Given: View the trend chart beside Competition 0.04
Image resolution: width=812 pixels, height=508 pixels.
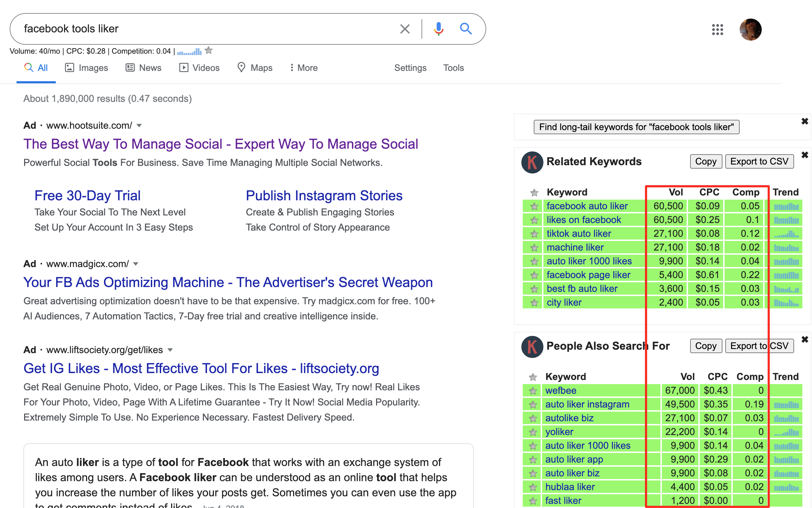Looking at the screenshot, I should pyautogui.click(x=189, y=52).
